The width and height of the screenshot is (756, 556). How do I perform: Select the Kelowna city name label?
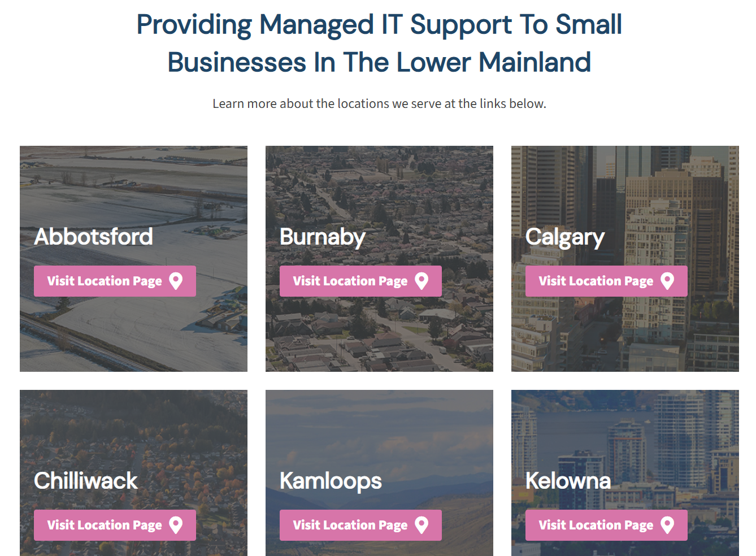pyautogui.click(x=568, y=481)
